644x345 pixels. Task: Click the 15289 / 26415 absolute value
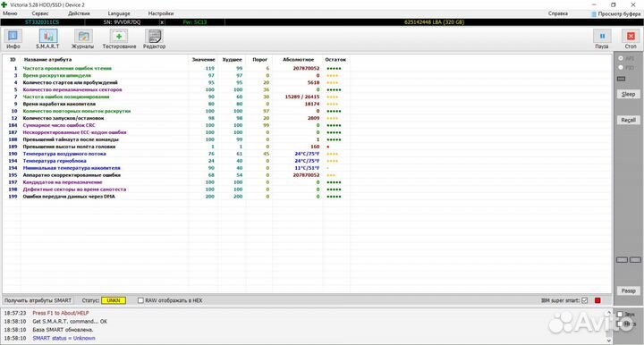coord(302,97)
